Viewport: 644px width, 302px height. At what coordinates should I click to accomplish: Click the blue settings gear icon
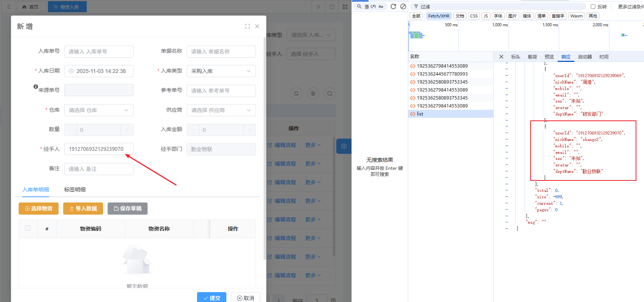coord(343,146)
